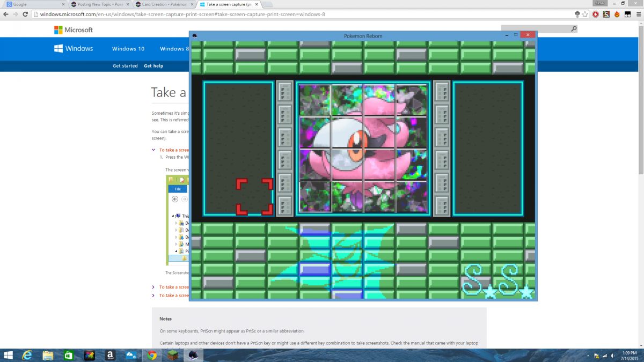Open the colorful S extension icon

(x=606, y=14)
